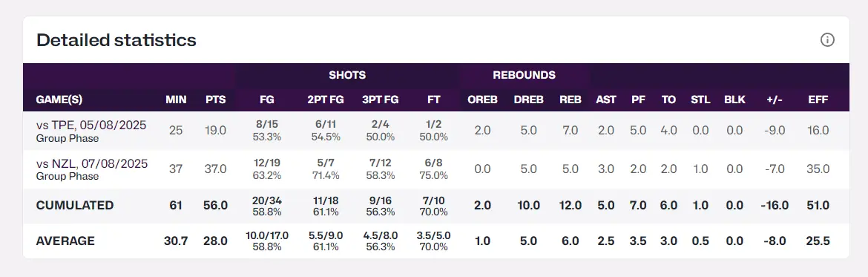Screen dimensions: 868x277
Task: Open the vs NZL, 07/08/2025 game link
Action: click(x=92, y=164)
